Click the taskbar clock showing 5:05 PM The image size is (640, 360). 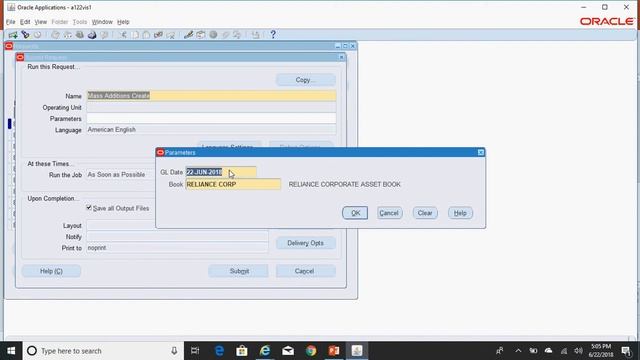point(601,351)
